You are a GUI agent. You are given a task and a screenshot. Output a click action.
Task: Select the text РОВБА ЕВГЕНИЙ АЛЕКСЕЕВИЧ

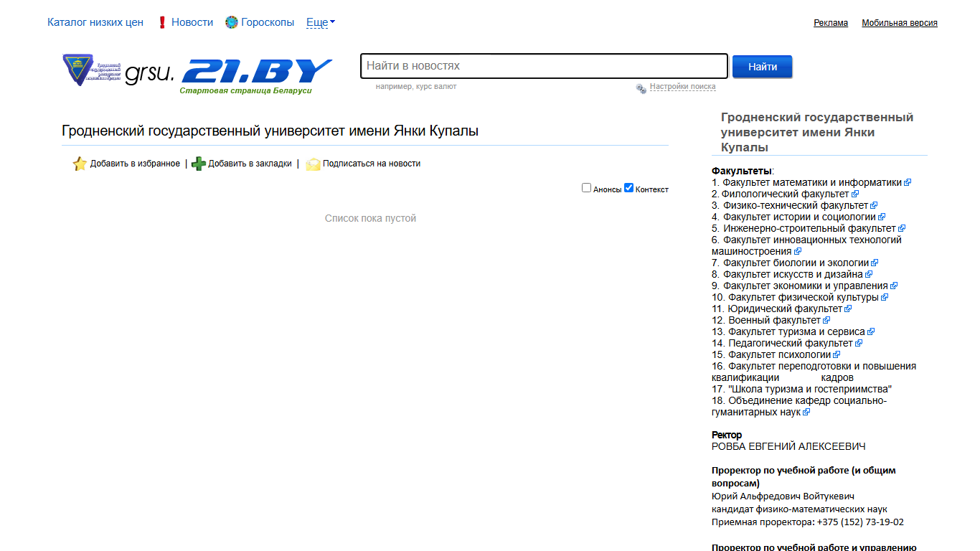pos(788,447)
